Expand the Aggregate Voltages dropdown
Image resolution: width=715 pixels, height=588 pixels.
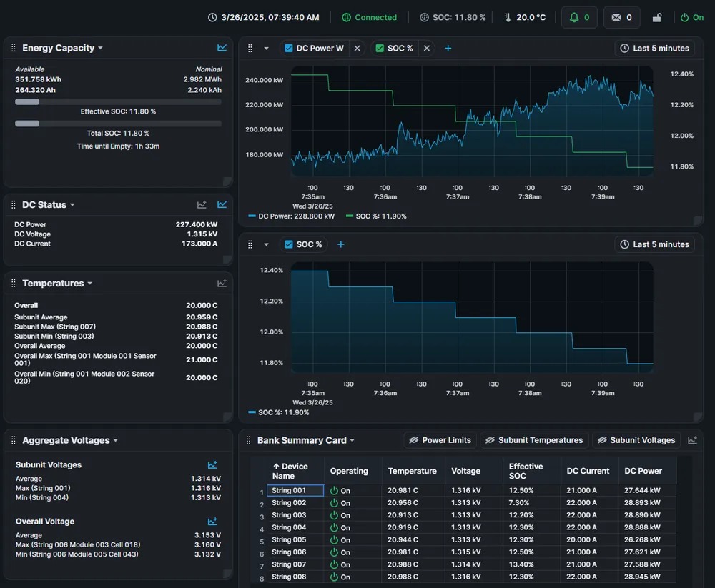point(115,440)
